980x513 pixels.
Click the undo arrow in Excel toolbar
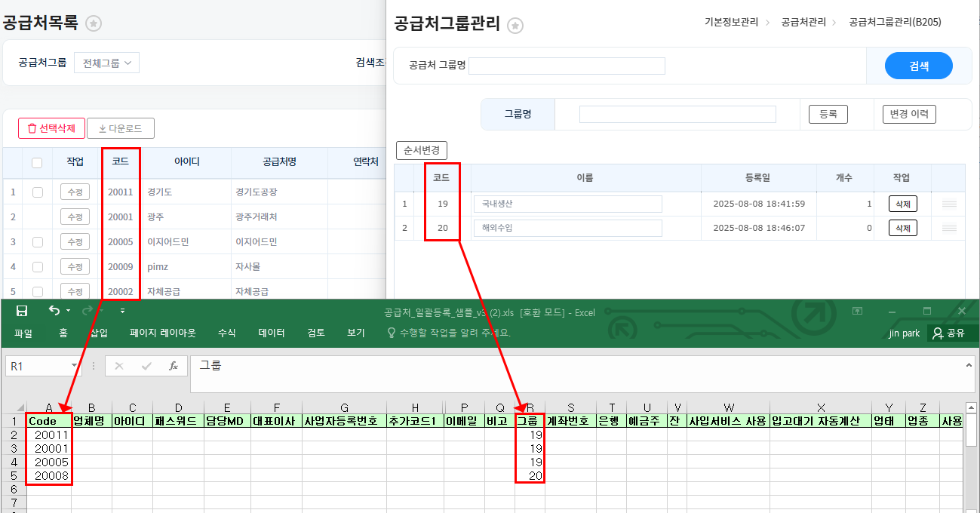pyautogui.click(x=54, y=311)
